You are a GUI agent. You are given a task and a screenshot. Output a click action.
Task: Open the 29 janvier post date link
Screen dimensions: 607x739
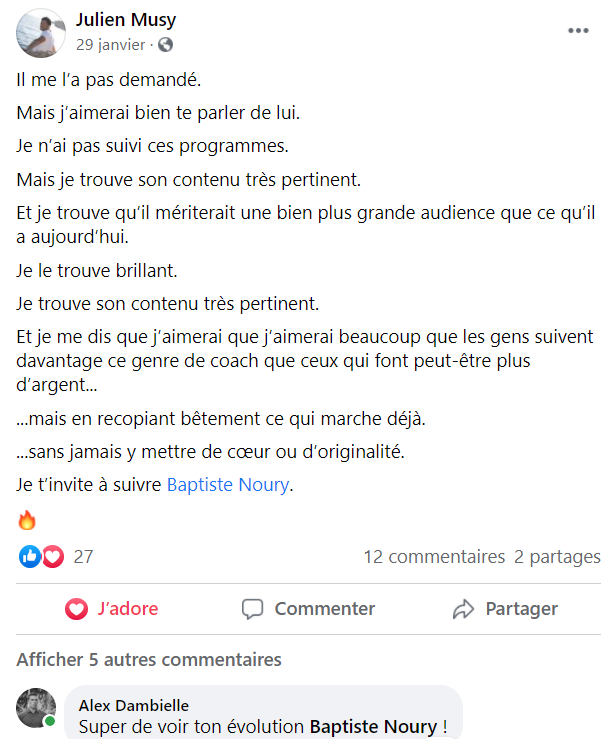click(111, 45)
